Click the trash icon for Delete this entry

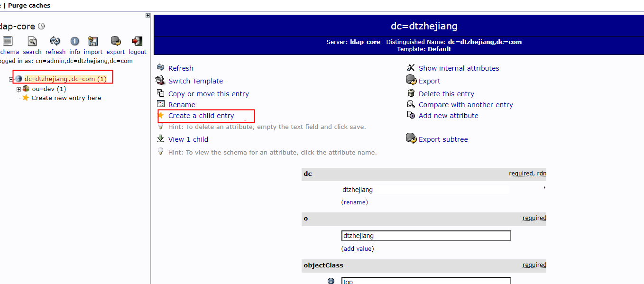pyautogui.click(x=411, y=93)
